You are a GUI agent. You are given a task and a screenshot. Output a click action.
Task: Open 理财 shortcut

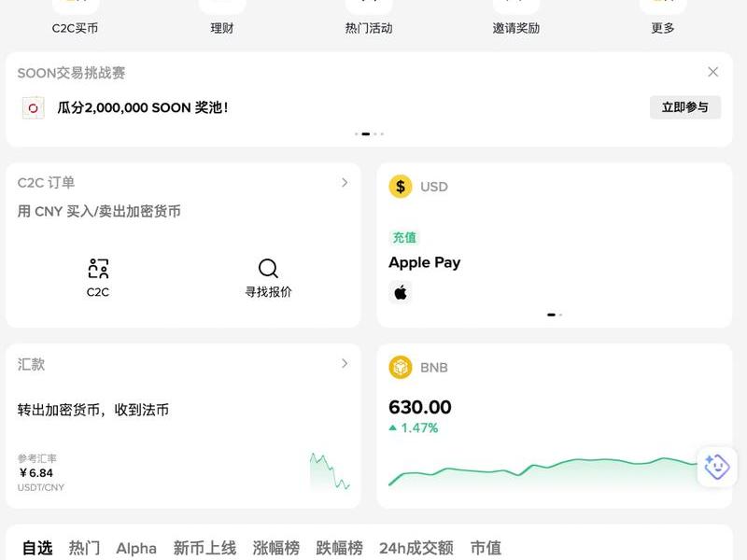click(222, 28)
